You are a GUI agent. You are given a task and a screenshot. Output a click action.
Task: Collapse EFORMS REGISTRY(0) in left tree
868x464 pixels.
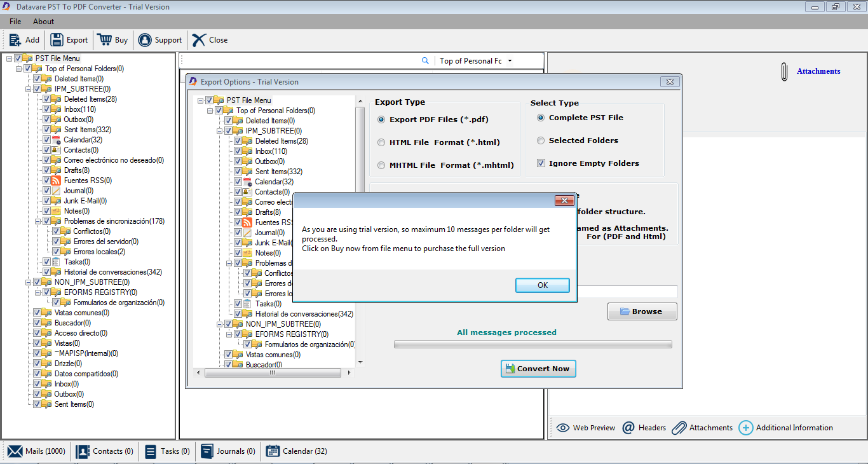click(x=37, y=292)
